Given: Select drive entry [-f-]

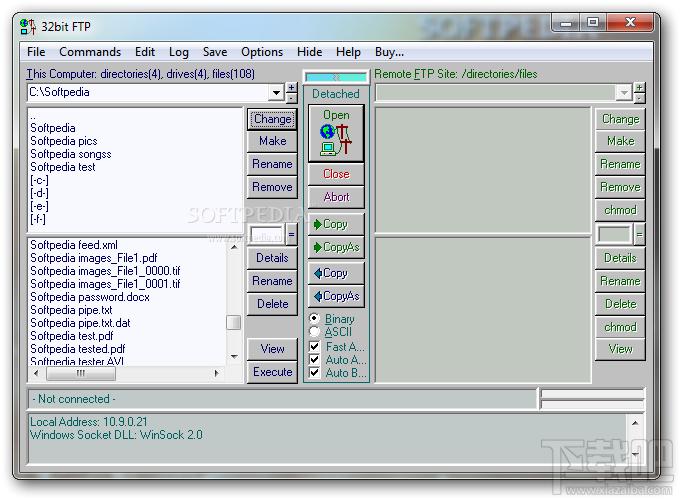Looking at the screenshot, I should point(38,219).
